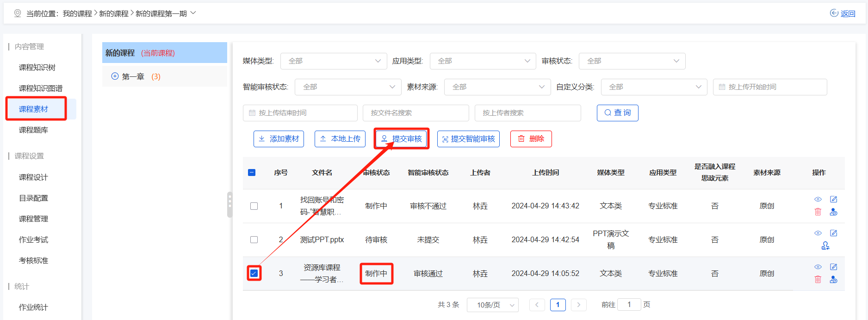Click 新的课程 in the breadcrumb
Image resolution: width=868 pixels, height=320 pixels.
(x=114, y=13)
